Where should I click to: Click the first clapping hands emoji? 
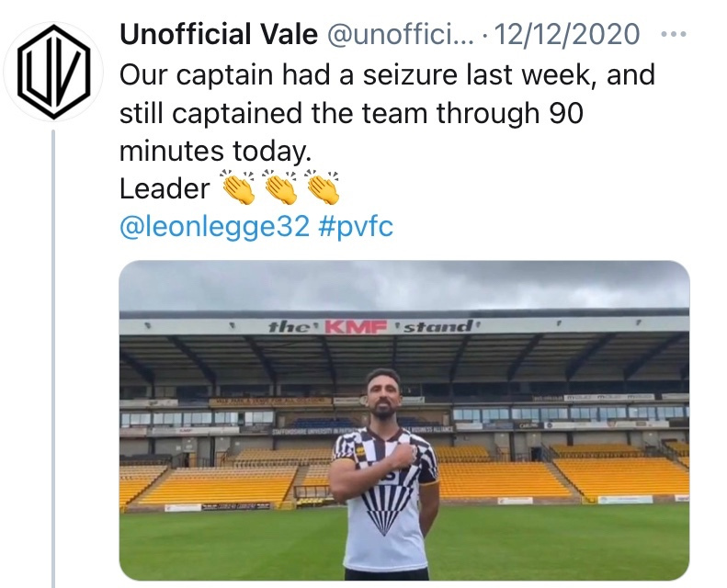pos(239,188)
